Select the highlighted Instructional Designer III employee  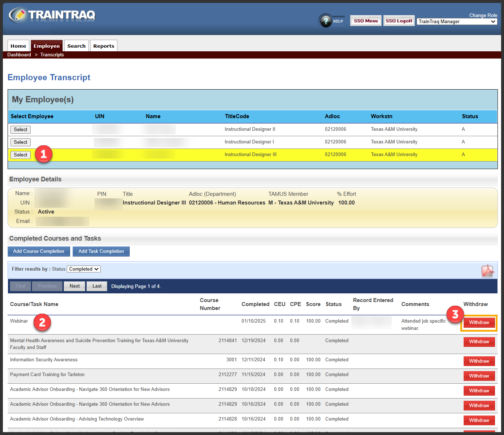[x=20, y=155]
